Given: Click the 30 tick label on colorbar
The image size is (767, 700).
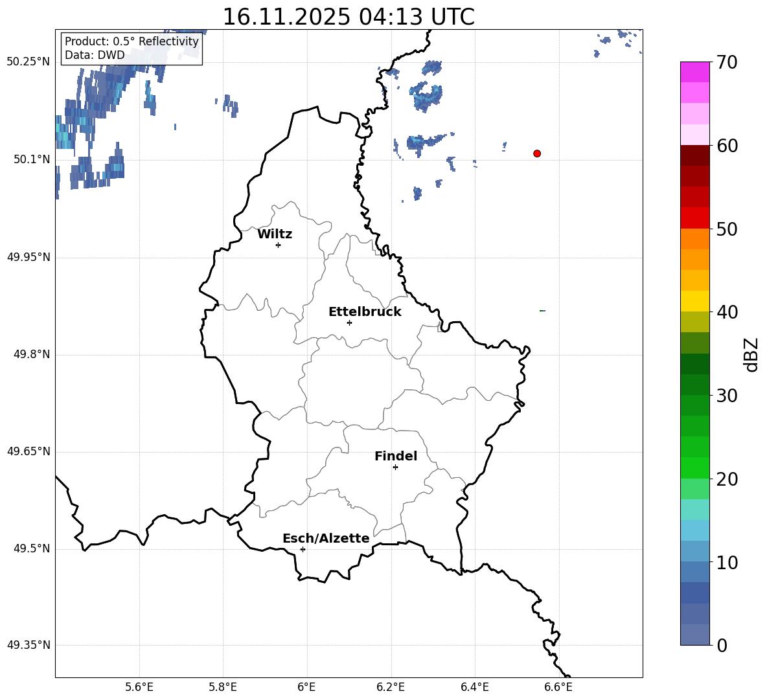Looking at the screenshot, I should click(x=727, y=396).
